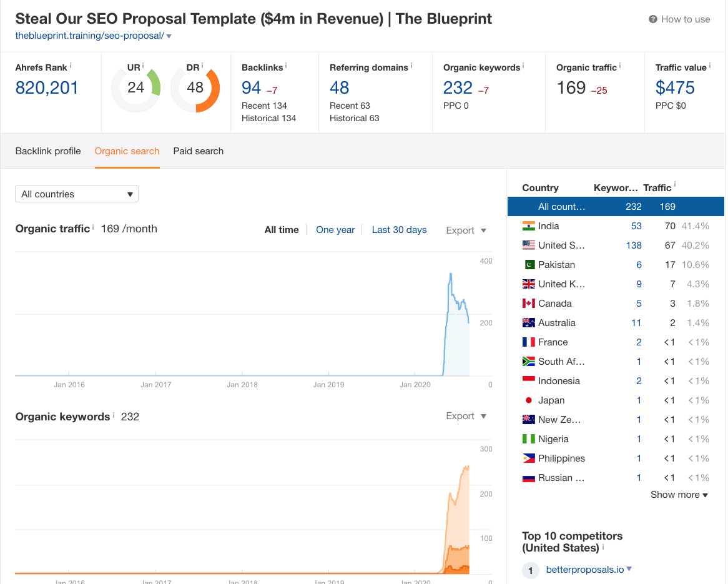Click Philippines flag icon
Screen dimensions: 728x584
pyautogui.click(x=528, y=458)
